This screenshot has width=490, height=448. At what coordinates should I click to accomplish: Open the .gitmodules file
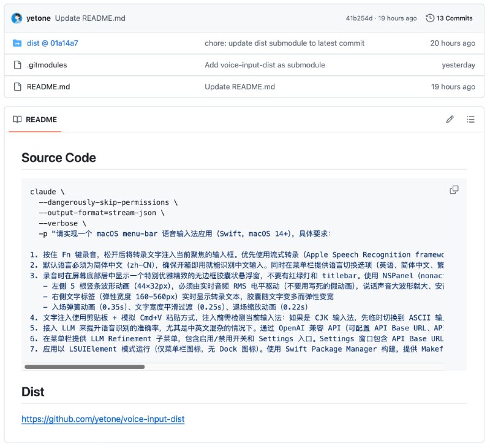coord(47,65)
